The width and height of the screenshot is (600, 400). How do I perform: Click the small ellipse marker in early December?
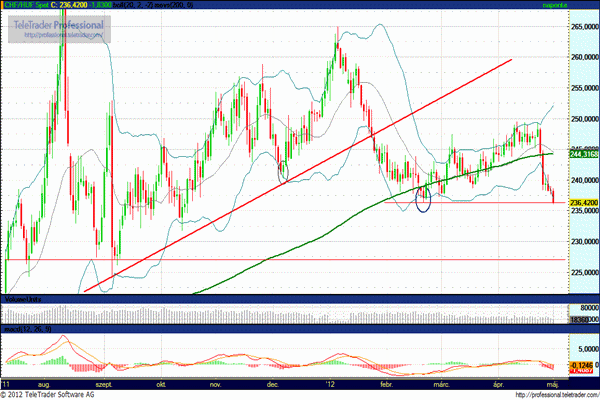[283, 171]
